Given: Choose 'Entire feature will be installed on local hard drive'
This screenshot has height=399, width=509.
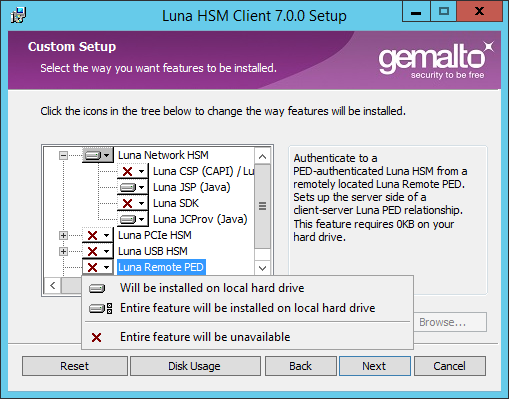Looking at the screenshot, I should (247, 308).
